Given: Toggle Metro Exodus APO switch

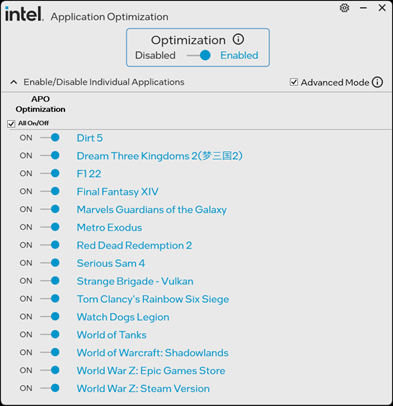Looking at the screenshot, I should pos(50,227).
